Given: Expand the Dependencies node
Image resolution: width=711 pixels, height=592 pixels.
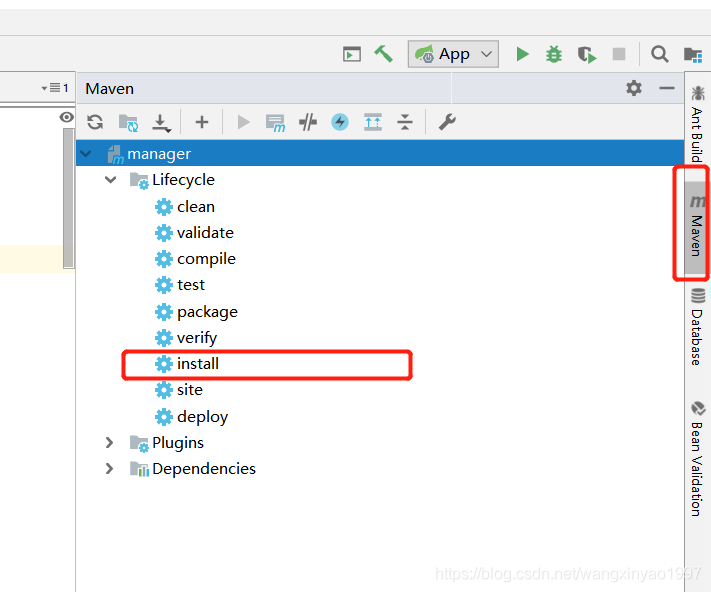Looking at the screenshot, I should 109,468.
